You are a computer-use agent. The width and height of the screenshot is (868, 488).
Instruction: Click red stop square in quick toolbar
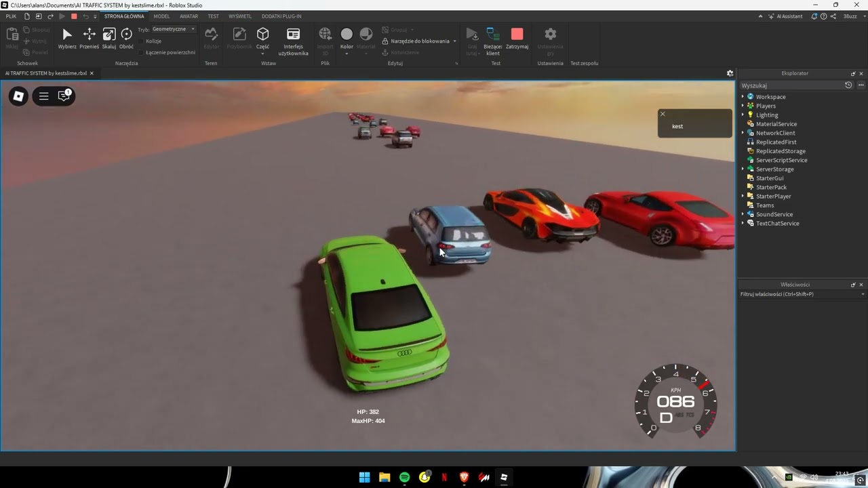[74, 16]
